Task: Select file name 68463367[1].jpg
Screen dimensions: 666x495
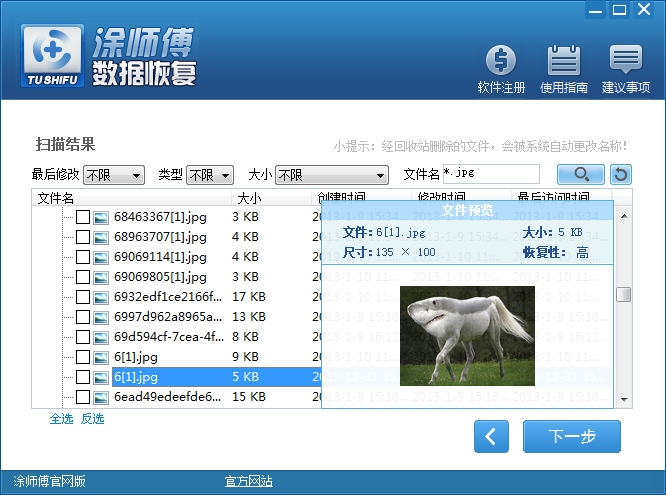Action: [160, 217]
